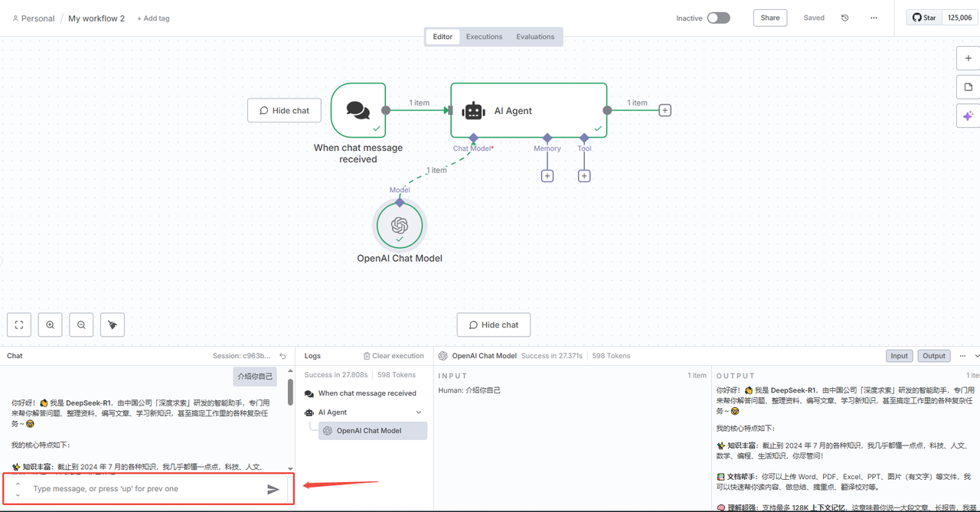Click the OpenAI Chat Model header title

point(484,356)
